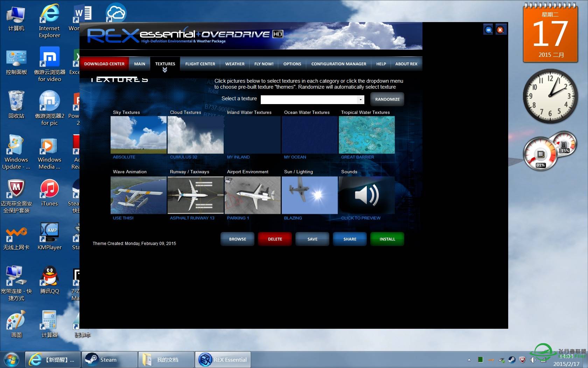Open the Options tab

(x=292, y=64)
